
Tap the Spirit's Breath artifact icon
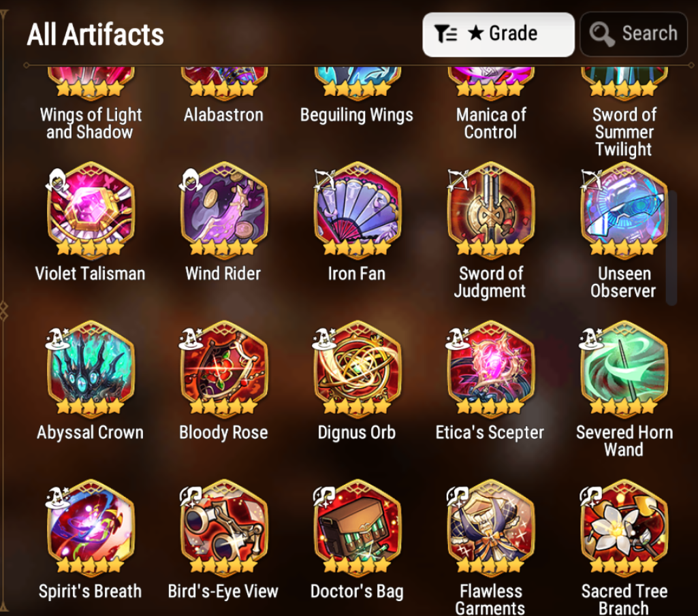pyautogui.click(x=91, y=528)
